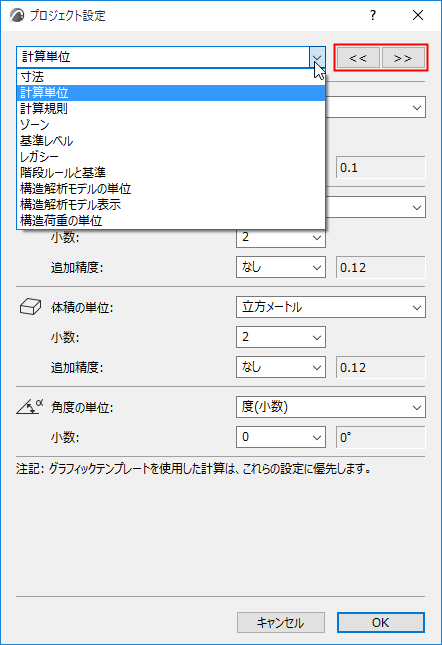Choose 計算規則 from the list
442x645 pixels.
click(x=171, y=109)
